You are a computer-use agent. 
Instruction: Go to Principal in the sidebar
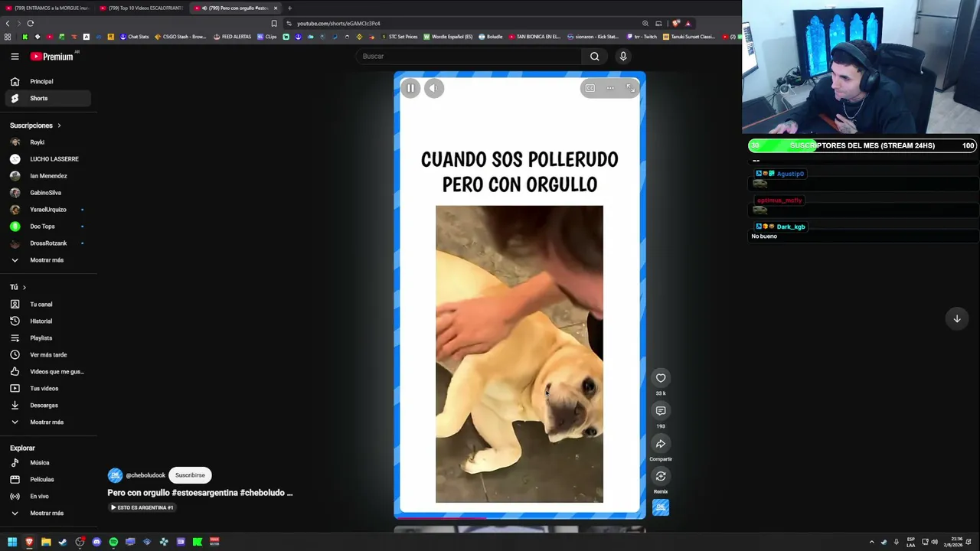(x=47, y=82)
